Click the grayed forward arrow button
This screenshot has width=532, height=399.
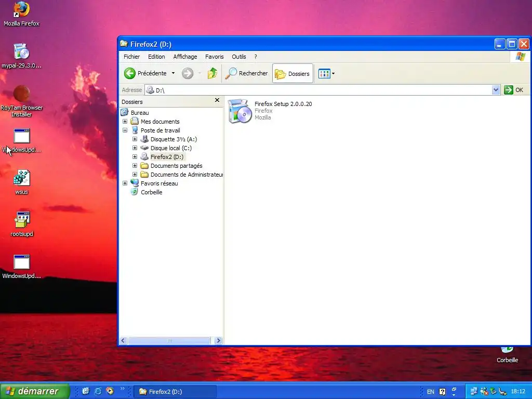coord(187,73)
